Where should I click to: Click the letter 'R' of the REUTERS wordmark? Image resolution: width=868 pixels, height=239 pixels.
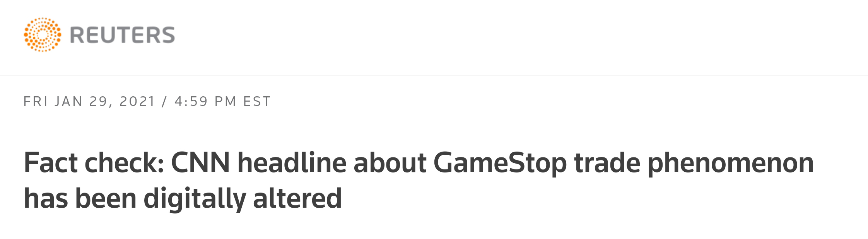pos(77,35)
